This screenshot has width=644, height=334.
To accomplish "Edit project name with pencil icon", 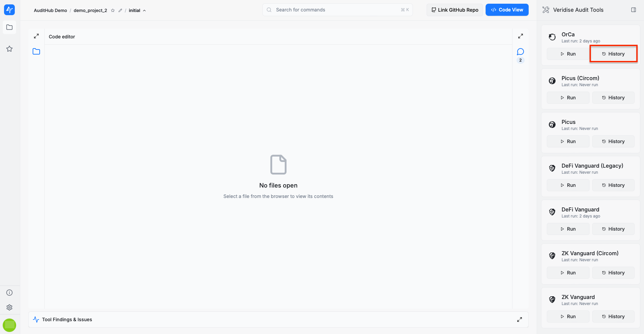I will [120, 10].
